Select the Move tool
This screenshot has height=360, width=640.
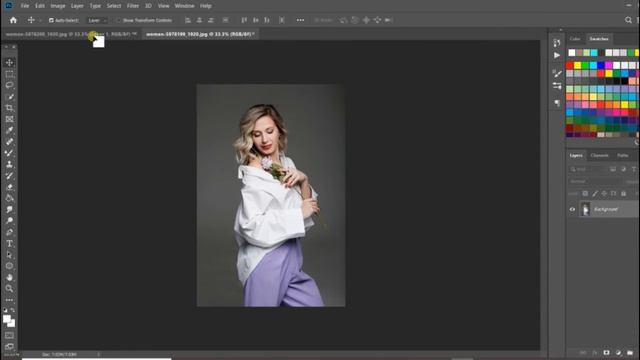point(9,62)
